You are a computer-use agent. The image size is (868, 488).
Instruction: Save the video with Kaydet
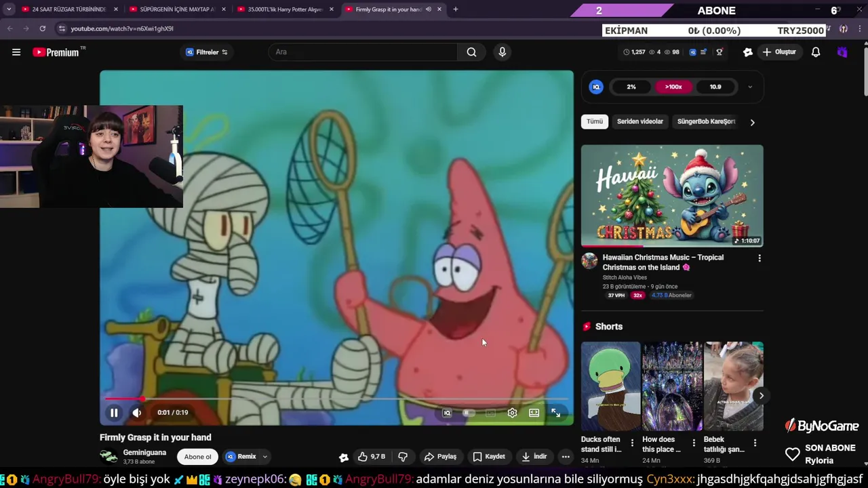point(489,457)
